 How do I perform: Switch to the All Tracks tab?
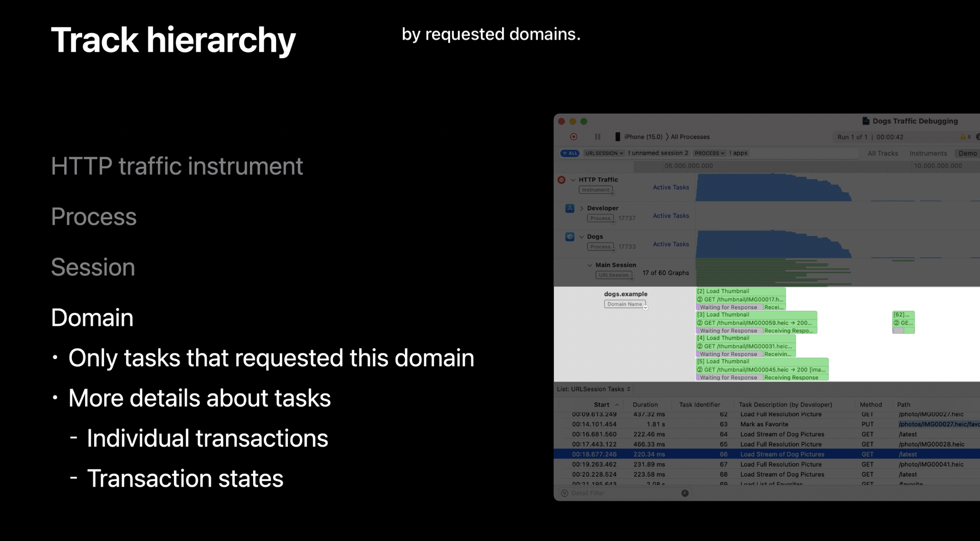(x=882, y=153)
